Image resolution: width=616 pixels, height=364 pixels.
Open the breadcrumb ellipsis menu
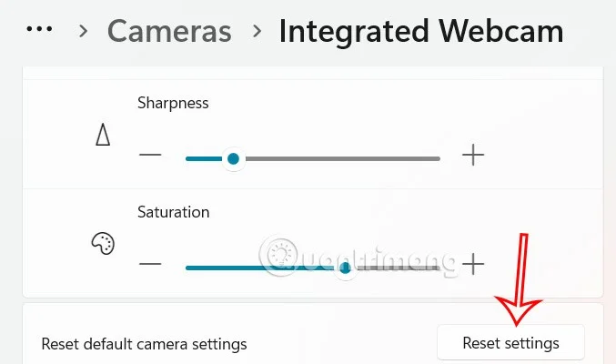coord(40,30)
